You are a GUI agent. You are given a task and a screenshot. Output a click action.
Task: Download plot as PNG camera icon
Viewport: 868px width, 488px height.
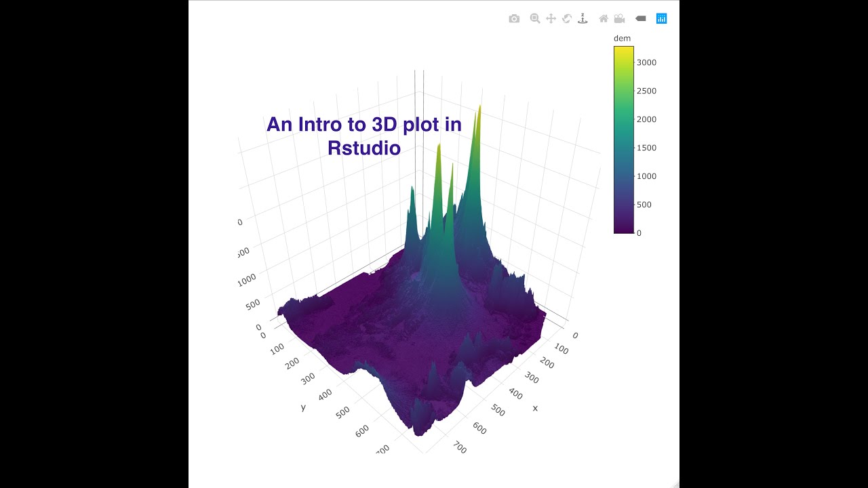click(514, 19)
